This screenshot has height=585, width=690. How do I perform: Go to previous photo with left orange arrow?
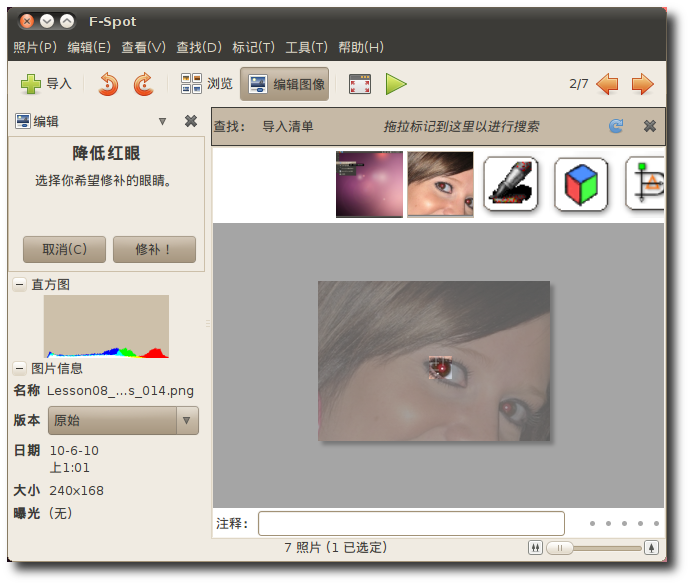click(607, 84)
